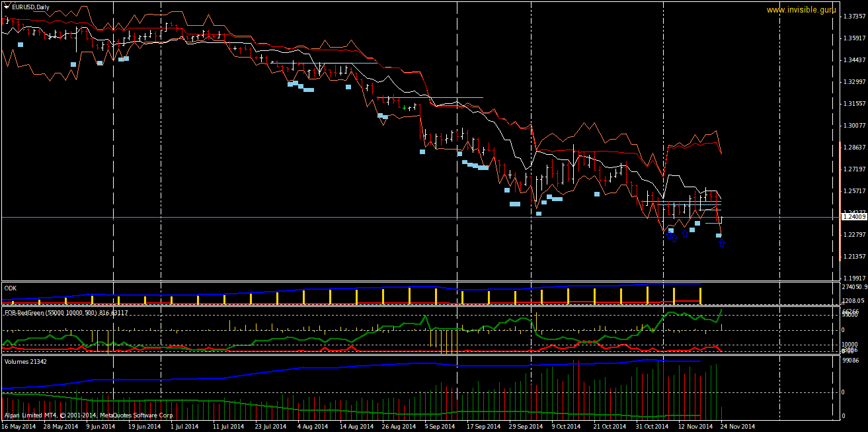Click price level 1.19917 on the scale

853,279
